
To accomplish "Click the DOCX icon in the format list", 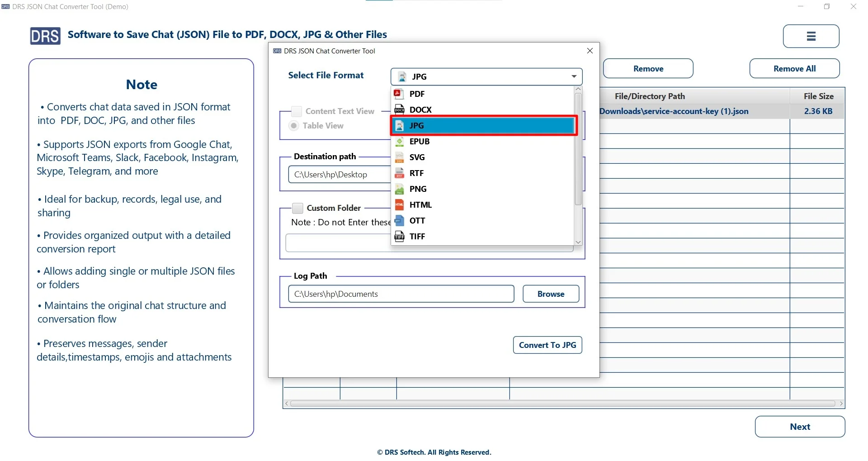I will (399, 109).
